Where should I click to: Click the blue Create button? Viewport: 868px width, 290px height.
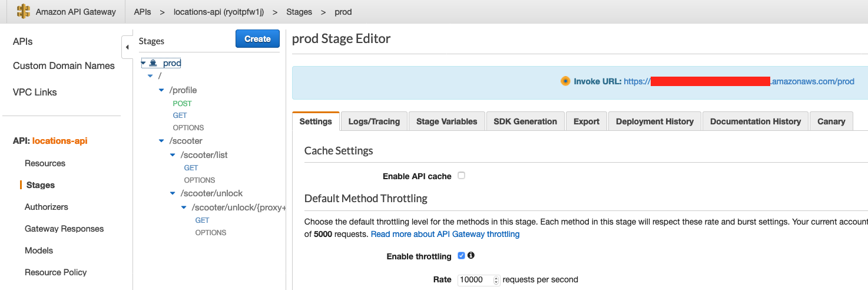coord(257,39)
